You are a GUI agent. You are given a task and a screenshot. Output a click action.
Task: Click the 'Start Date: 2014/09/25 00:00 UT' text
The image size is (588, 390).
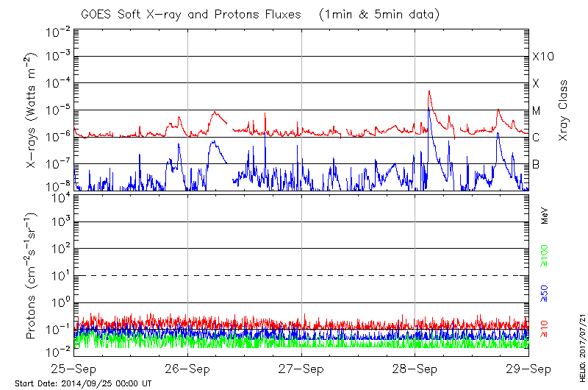click(83, 383)
